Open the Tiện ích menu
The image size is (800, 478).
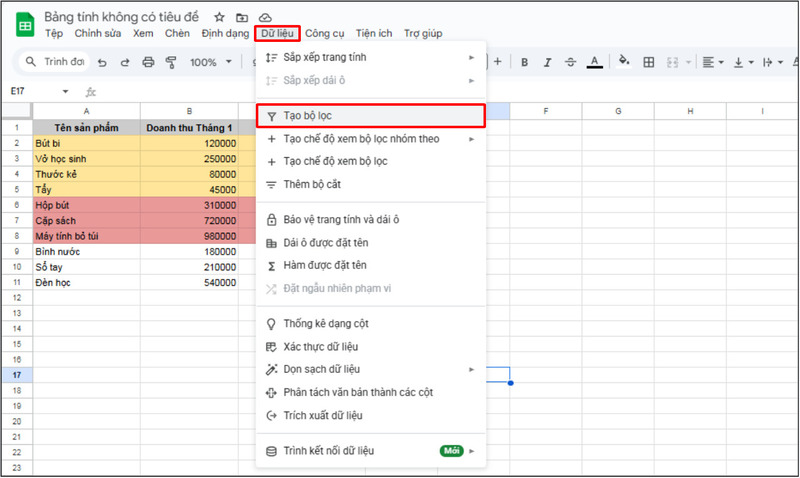click(x=374, y=34)
